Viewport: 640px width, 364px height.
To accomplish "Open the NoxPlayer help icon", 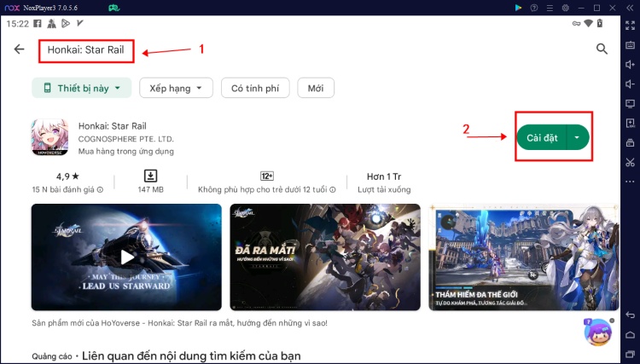I will [534, 8].
